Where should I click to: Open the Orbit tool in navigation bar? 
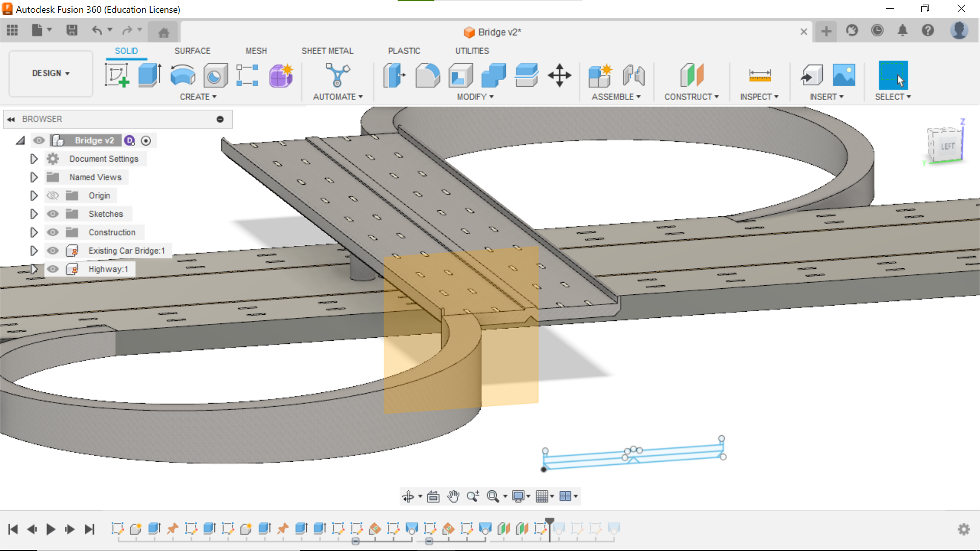click(408, 496)
